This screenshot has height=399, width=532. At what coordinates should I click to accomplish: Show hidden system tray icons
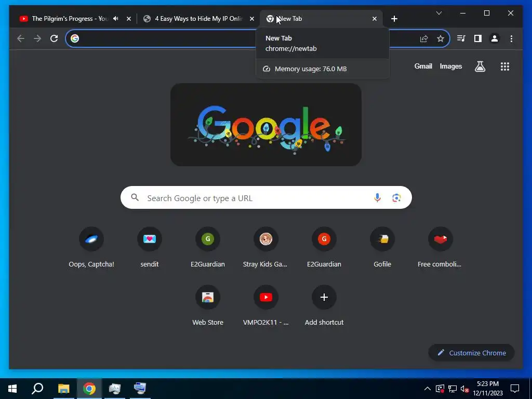(428, 389)
